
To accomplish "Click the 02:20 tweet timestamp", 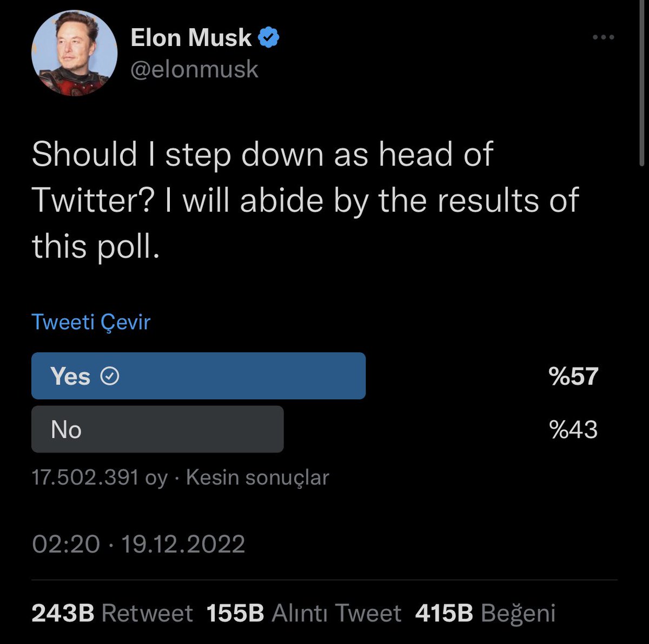I will click(x=66, y=543).
